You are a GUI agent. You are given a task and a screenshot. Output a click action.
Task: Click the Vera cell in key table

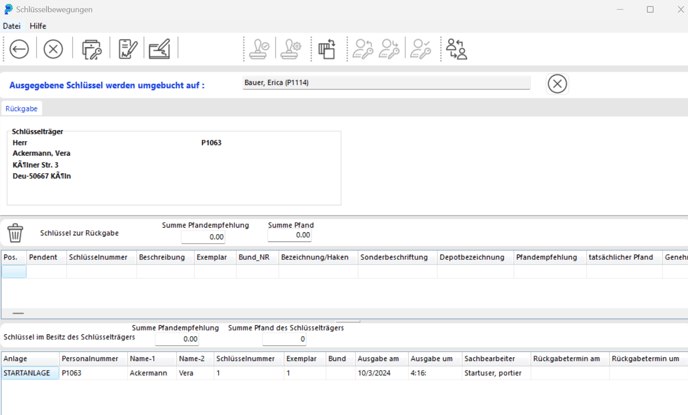195,373
